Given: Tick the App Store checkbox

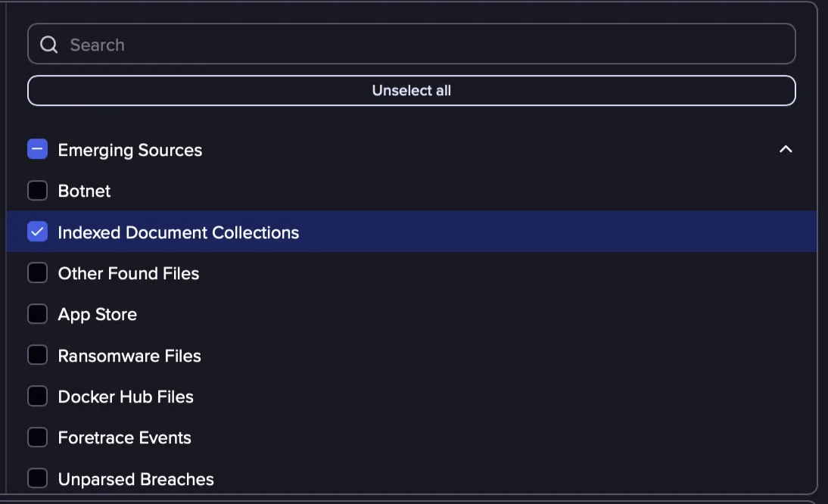Looking at the screenshot, I should [38, 314].
